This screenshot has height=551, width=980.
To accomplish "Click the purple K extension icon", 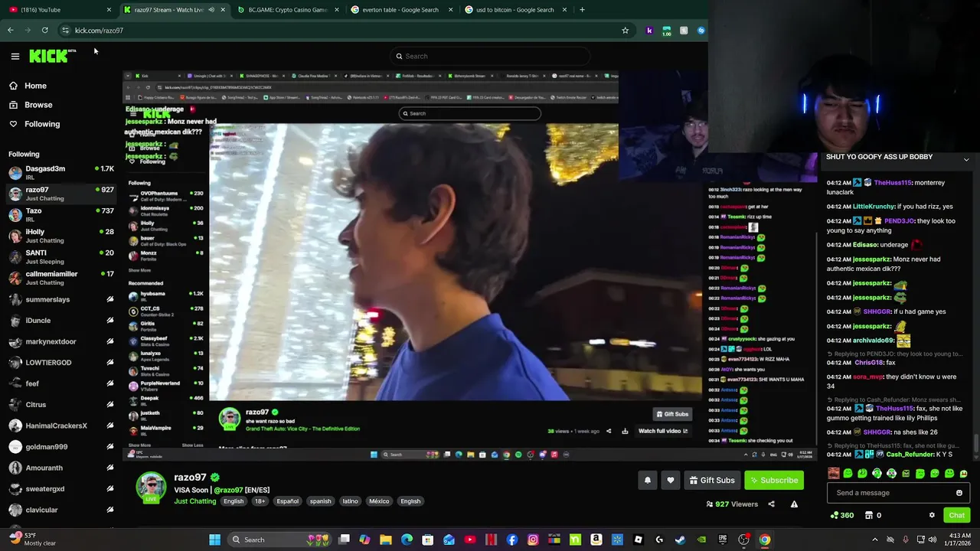I will (649, 31).
